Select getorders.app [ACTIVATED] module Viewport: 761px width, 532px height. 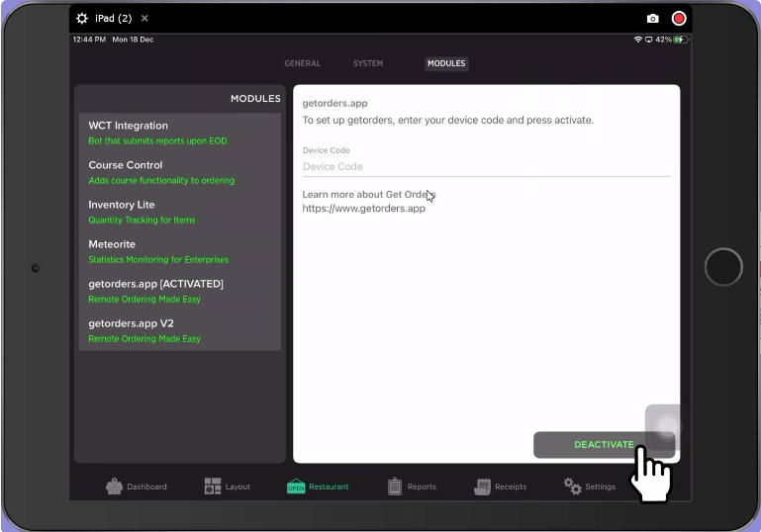point(180,291)
